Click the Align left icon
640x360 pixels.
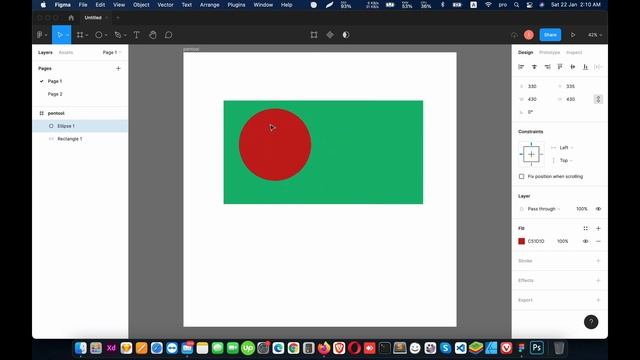(x=521, y=67)
